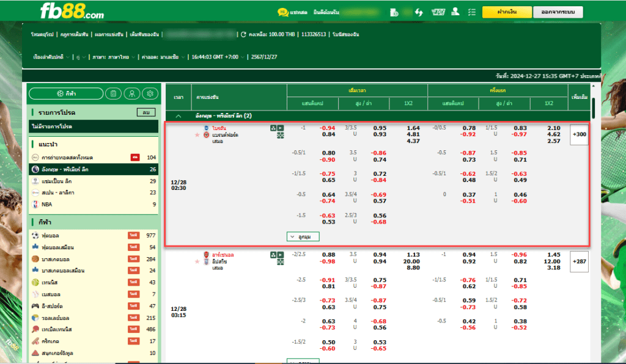
Task: Select the สนุกเกอร์&พูล snooker sport row
Action: [x=94, y=353]
